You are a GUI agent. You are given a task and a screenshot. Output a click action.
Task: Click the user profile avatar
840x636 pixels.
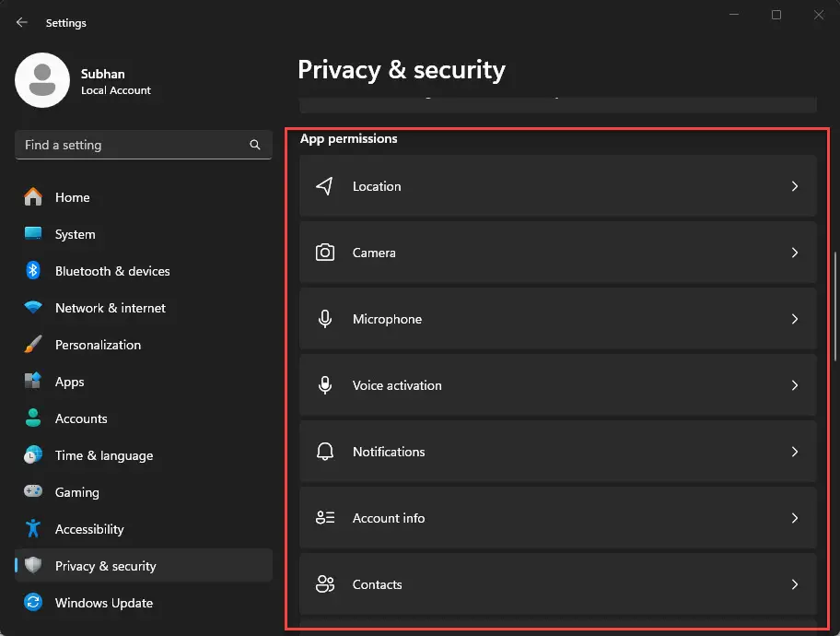42,80
